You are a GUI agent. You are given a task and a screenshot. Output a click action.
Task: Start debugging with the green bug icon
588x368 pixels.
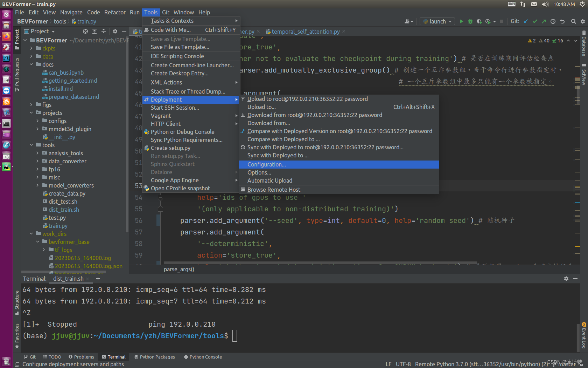pyautogui.click(x=470, y=21)
